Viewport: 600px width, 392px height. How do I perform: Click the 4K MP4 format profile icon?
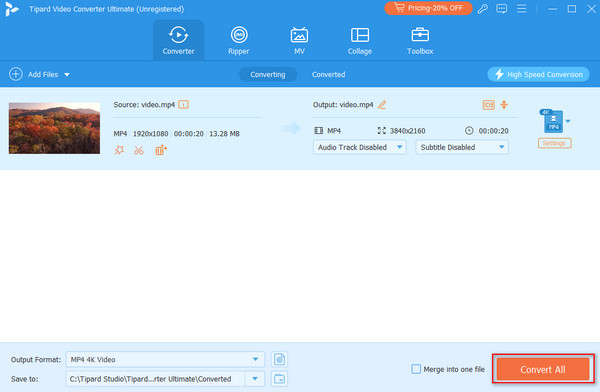coord(552,121)
